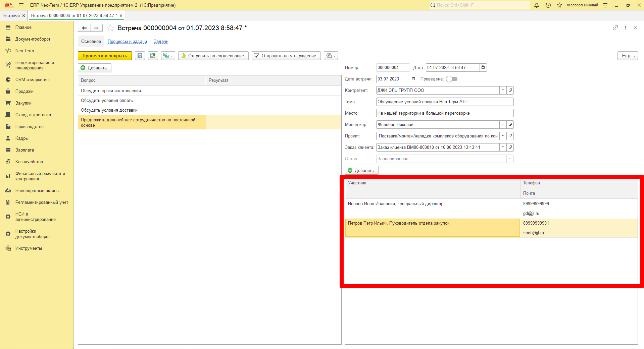Click the Тема input field

click(445, 102)
